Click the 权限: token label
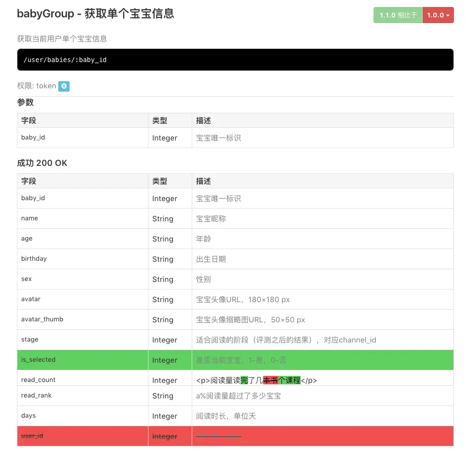 (x=37, y=86)
